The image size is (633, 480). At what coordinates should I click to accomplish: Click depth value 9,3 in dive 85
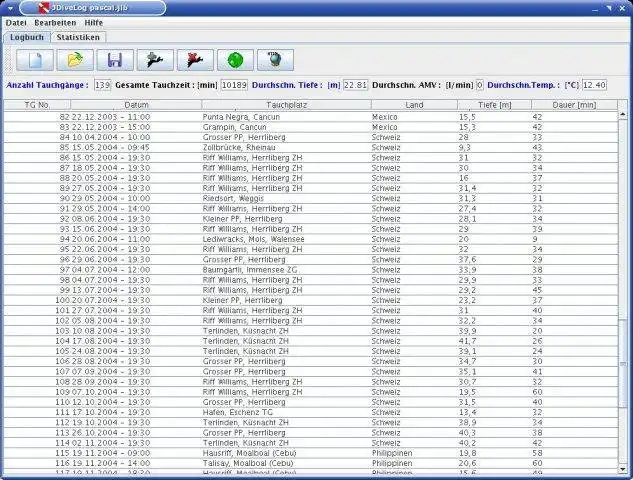point(465,147)
